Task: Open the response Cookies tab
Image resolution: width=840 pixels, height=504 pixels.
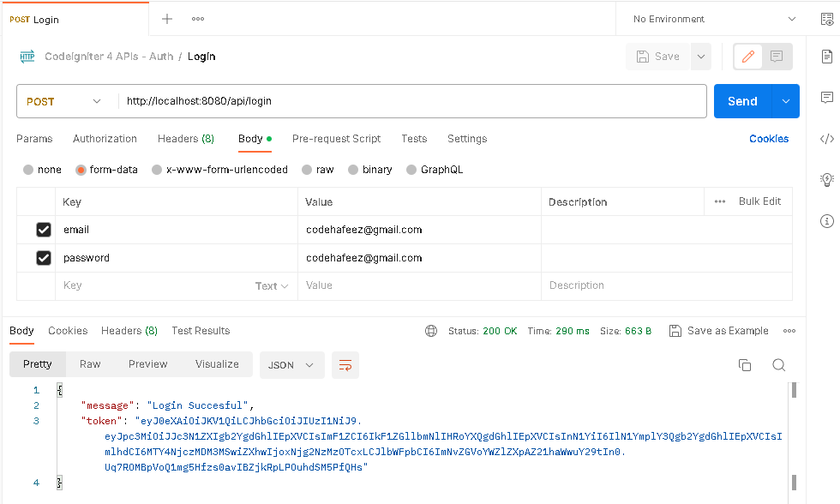Action: click(68, 331)
